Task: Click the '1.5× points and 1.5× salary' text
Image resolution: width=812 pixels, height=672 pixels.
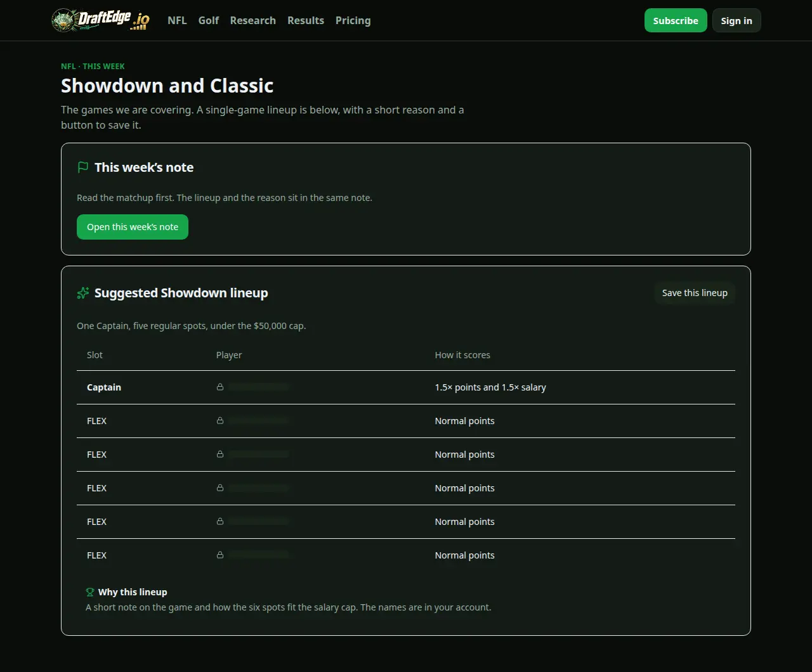Action: [490, 387]
